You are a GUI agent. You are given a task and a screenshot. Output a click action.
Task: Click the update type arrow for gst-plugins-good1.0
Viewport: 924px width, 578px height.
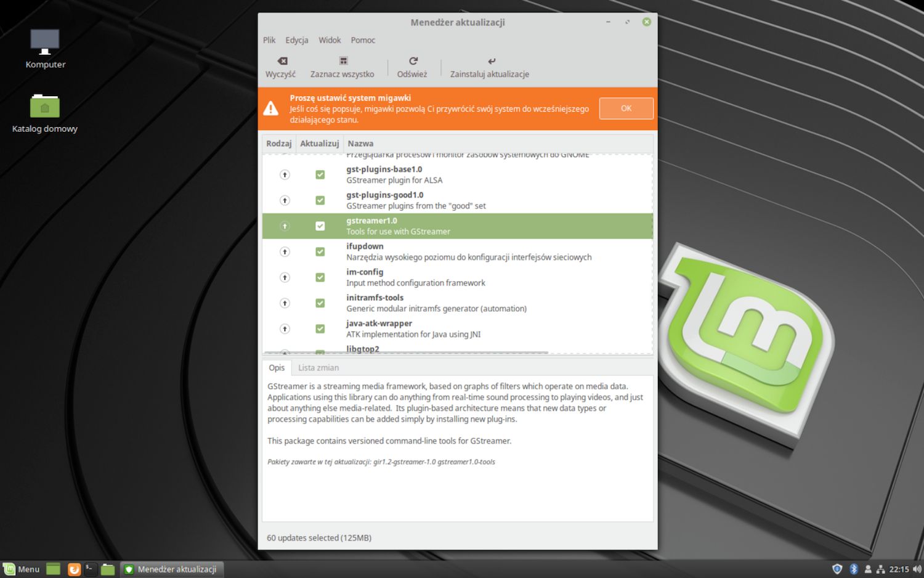pyautogui.click(x=285, y=200)
